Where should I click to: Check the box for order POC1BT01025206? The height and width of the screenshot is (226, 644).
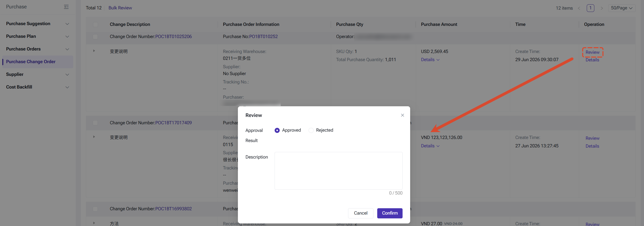click(96, 37)
